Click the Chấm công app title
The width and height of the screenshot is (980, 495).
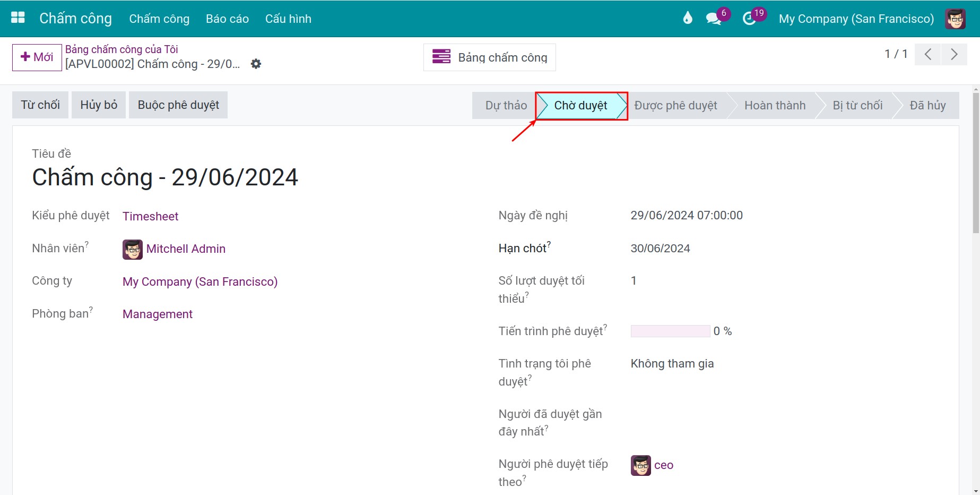point(75,19)
